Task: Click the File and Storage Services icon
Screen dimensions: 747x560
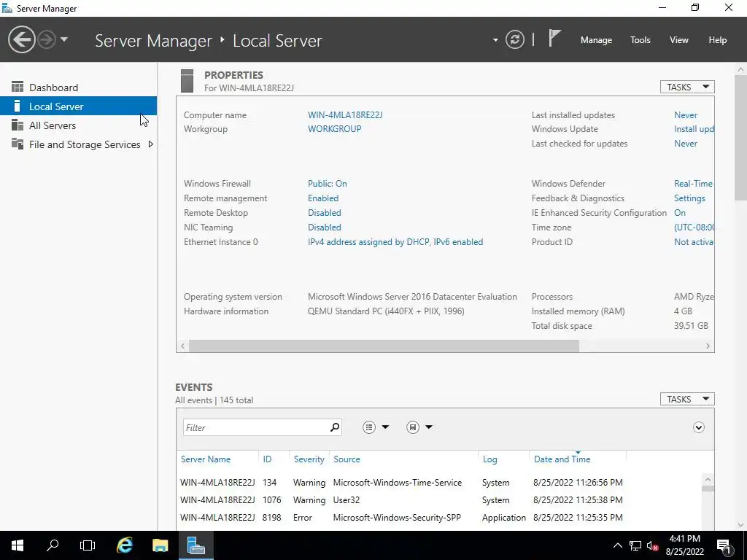Action: pyautogui.click(x=18, y=144)
